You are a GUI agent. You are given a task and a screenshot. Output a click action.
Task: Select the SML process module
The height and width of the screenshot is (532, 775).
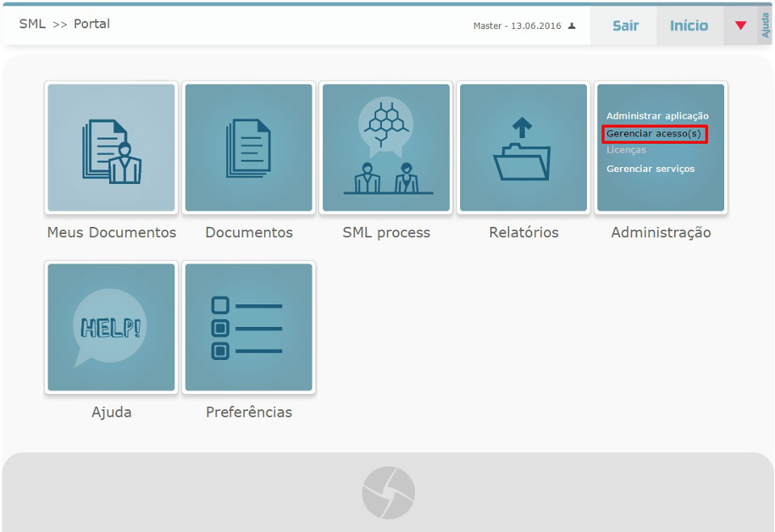point(385,147)
